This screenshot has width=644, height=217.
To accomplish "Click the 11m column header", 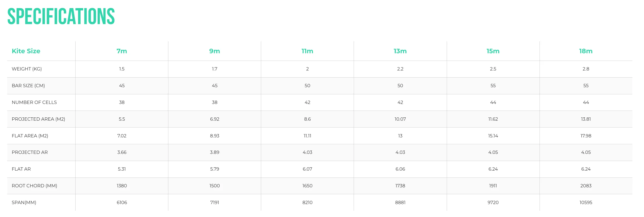I will click(307, 51).
